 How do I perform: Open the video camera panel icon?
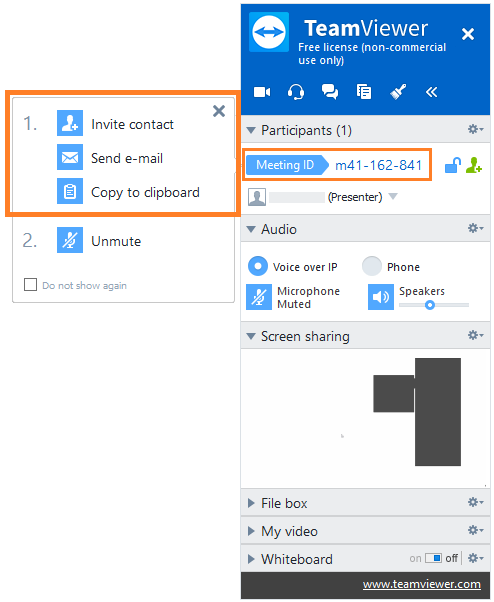262,92
